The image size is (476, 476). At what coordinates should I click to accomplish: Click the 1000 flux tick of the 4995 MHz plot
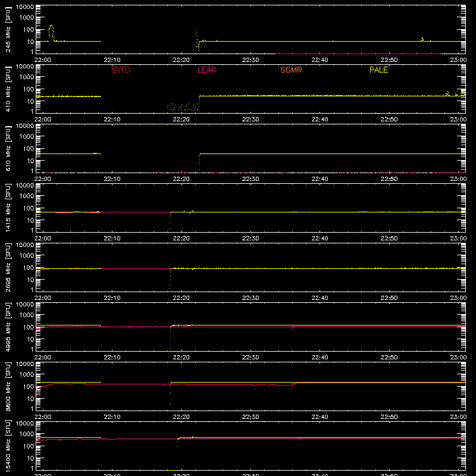pos(27,315)
